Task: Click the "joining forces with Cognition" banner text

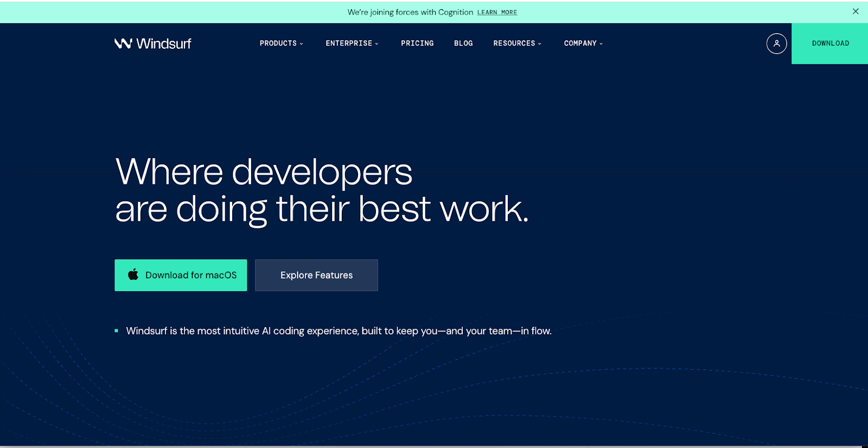Action: coord(410,12)
